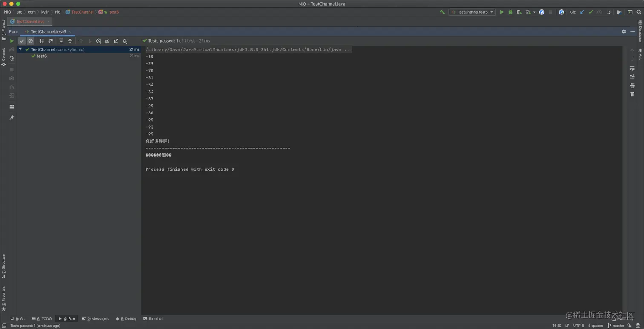Open Terminal bottom tab
This screenshot has height=329, width=644.
pos(153,319)
